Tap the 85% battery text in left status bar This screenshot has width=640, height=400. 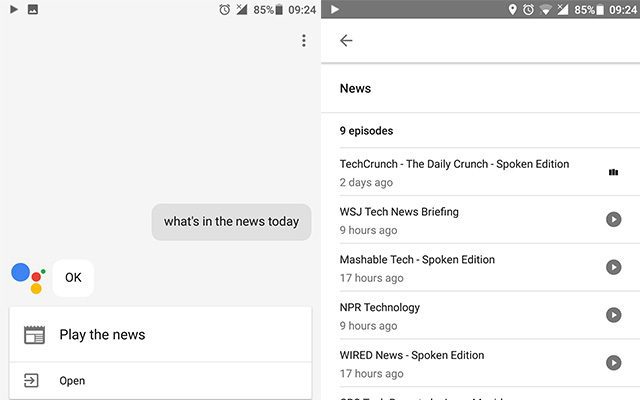pyautogui.click(x=264, y=10)
